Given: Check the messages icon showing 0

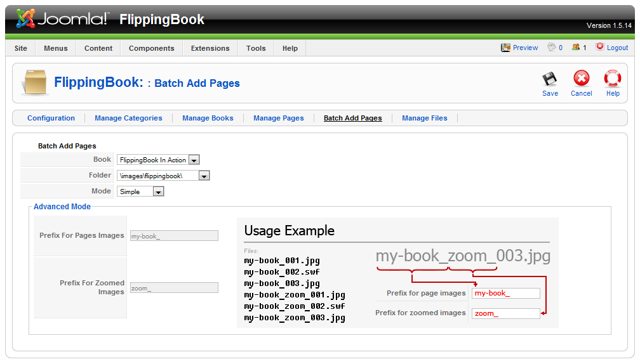Looking at the screenshot, I should (x=552, y=48).
